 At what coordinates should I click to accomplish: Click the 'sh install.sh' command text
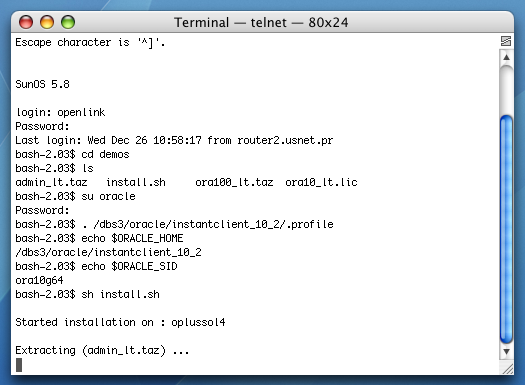pos(121,294)
